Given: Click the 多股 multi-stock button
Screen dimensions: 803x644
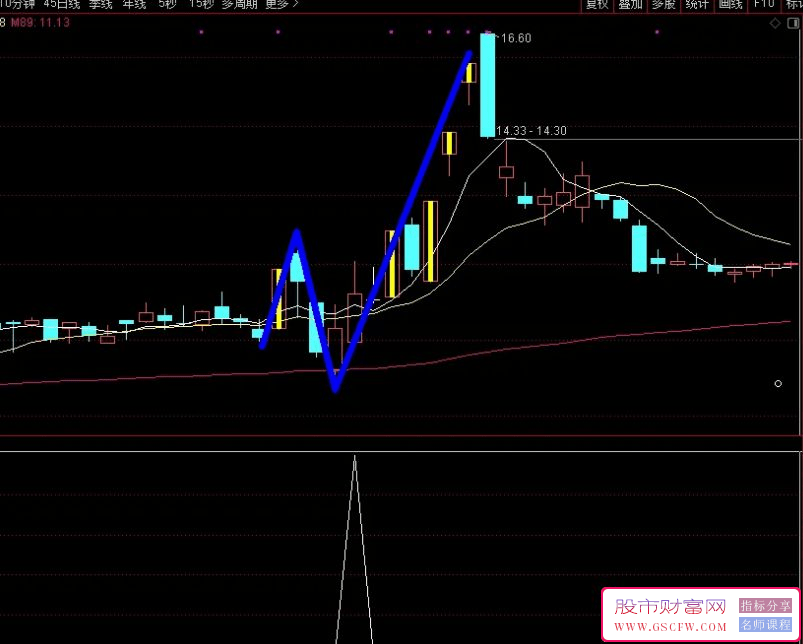Looking at the screenshot, I should [x=664, y=5].
